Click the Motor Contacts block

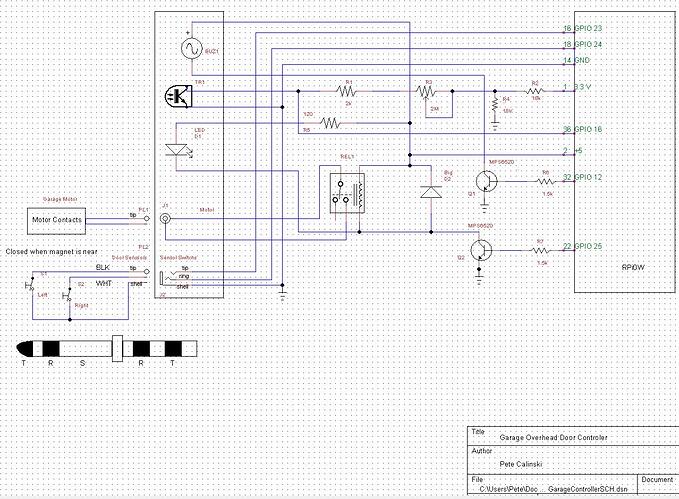pyautogui.click(x=56, y=221)
